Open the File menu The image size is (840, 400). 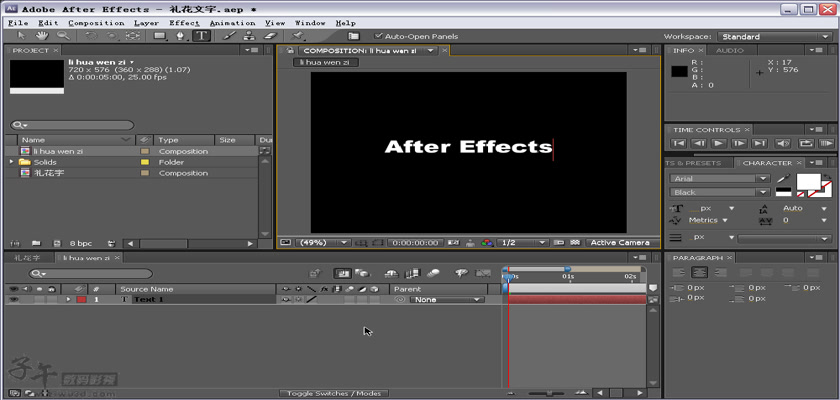coord(18,23)
